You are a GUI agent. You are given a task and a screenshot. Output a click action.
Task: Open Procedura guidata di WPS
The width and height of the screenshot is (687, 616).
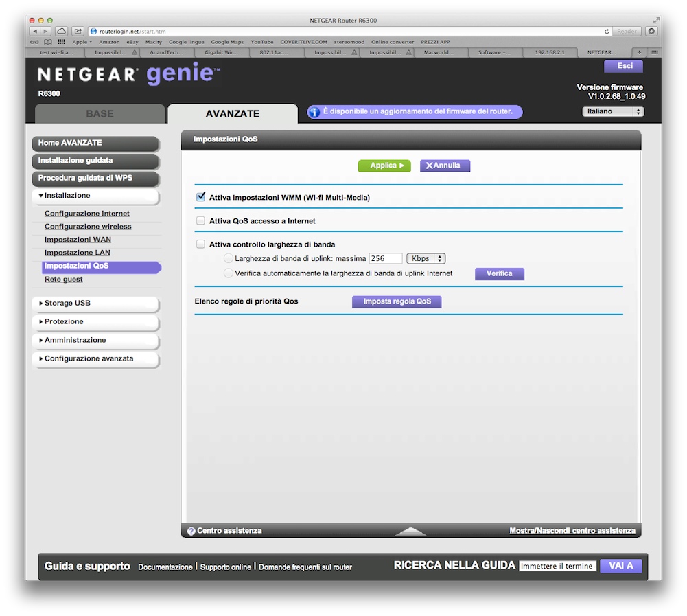click(95, 178)
